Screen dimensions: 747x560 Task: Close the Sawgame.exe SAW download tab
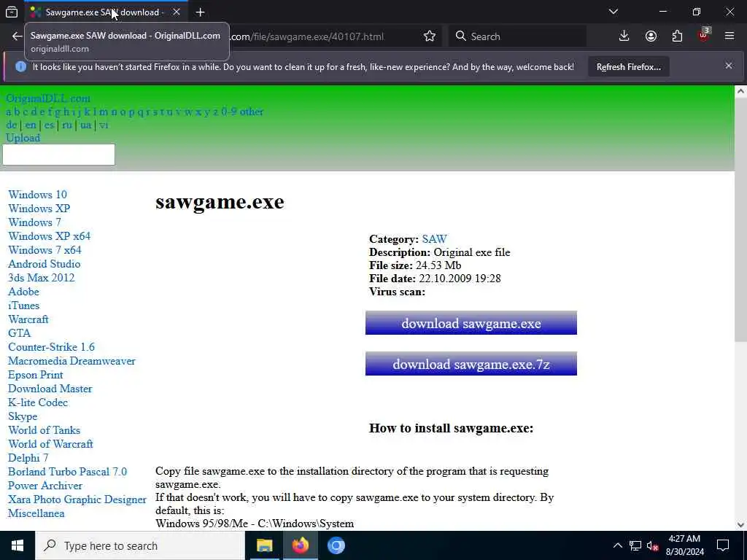[x=177, y=12]
